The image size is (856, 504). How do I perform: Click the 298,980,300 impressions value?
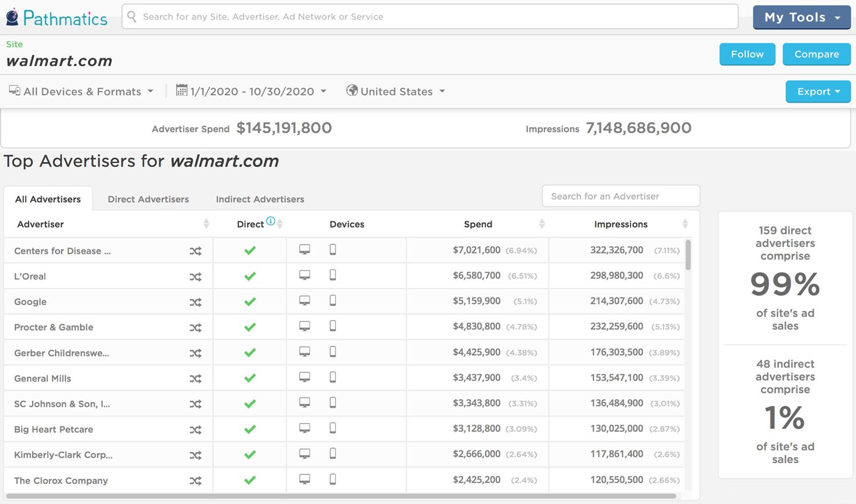pyautogui.click(x=616, y=275)
